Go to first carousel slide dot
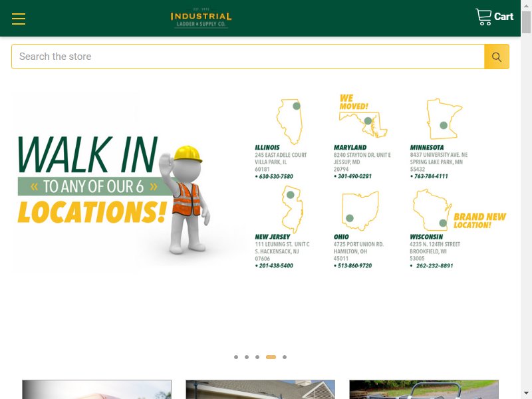532x399 pixels. [x=236, y=357]
